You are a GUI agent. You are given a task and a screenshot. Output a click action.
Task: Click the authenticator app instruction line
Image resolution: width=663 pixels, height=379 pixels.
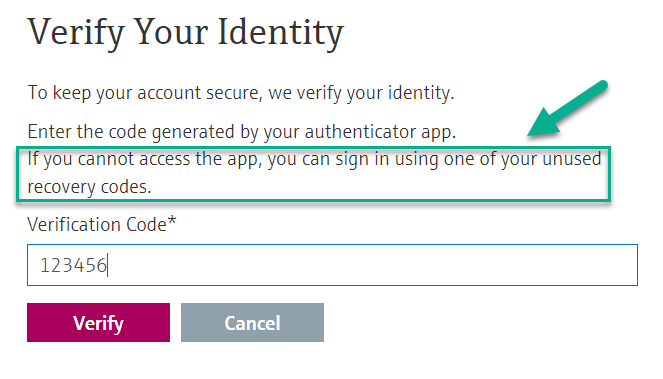[242, 132]
